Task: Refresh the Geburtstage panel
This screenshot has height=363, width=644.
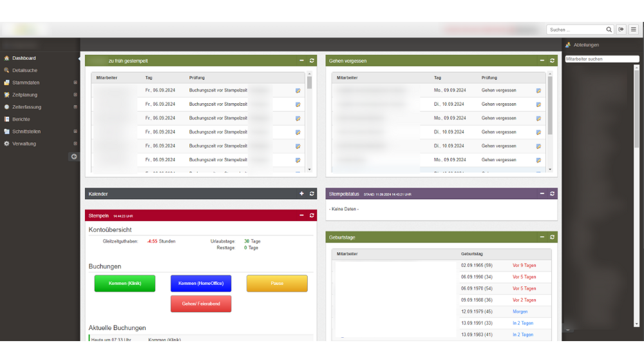Action: coord(553,237)
